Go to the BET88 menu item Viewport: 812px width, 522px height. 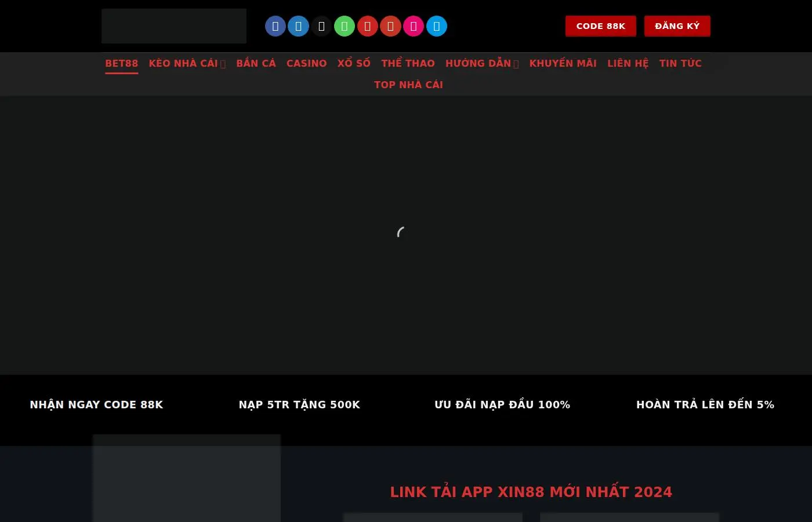[x=122, y=63]
